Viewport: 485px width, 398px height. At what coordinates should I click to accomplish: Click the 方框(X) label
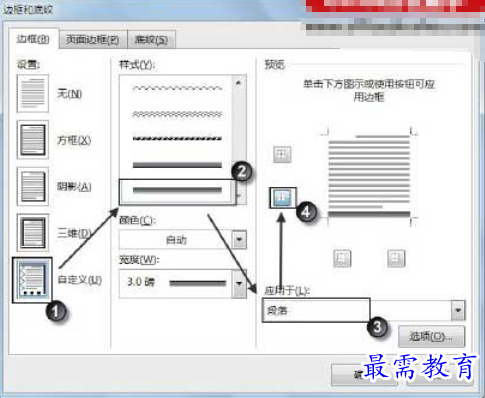click(74, 140)
